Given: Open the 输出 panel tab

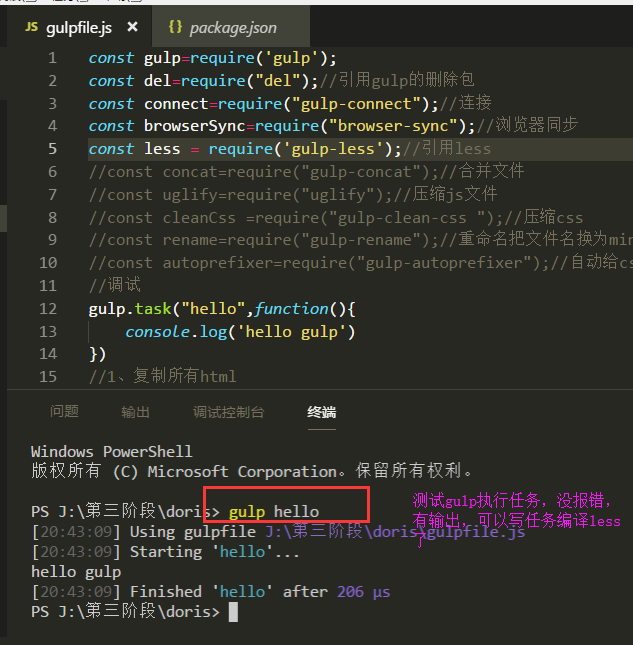Looking at the screenshot, I should tap(135, 411).
